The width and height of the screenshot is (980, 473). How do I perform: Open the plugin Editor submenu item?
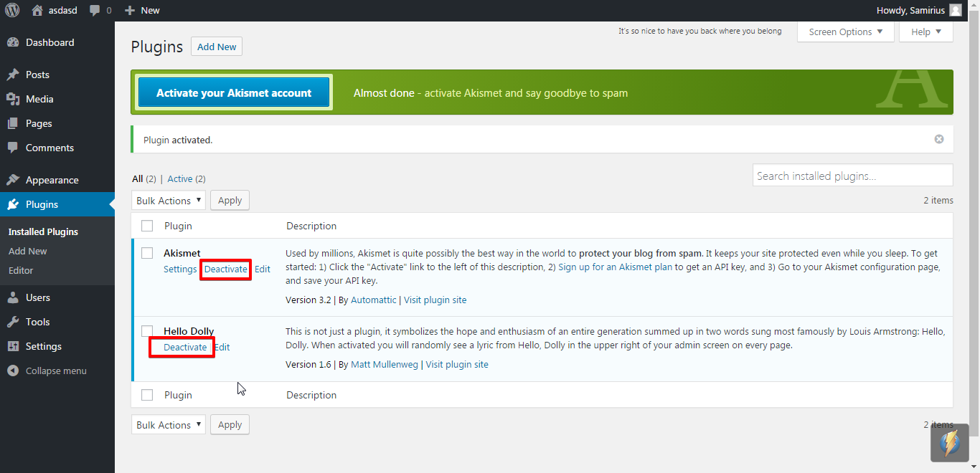coord(21,270)
